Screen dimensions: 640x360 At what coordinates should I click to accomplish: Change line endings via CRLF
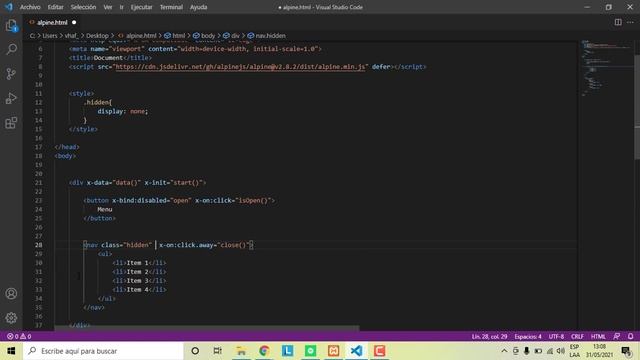[x=577, y=336]
